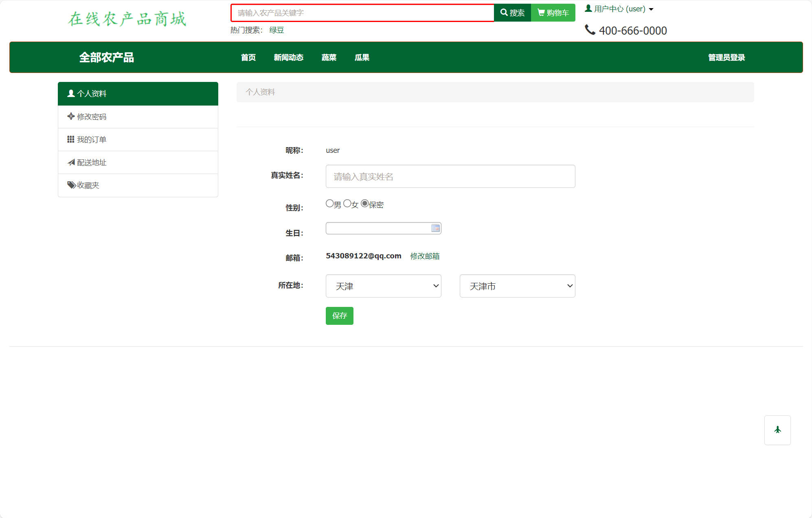Open the city dropdown showing 天津市
This screenshot has width=812, height=518.
coord(517,286)
